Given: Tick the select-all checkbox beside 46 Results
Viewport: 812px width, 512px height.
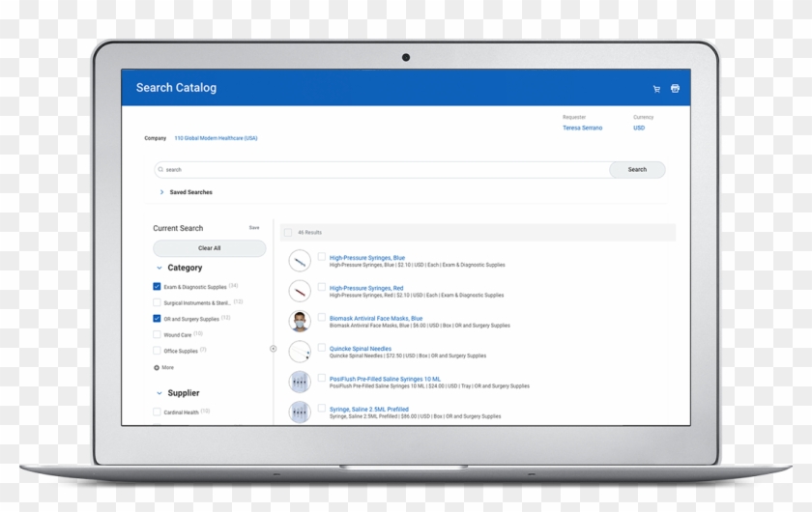Looking at the screenshot, I should 288,233.
